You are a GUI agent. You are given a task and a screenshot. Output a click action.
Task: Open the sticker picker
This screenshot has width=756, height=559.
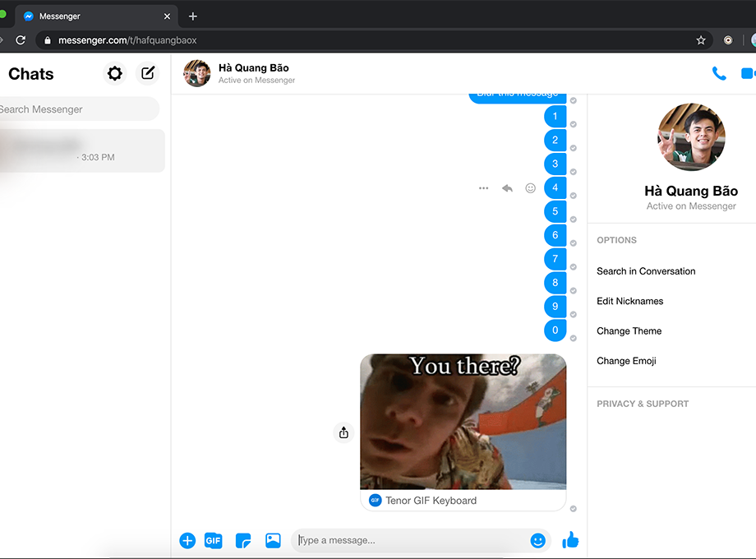(x=243, y=541)
